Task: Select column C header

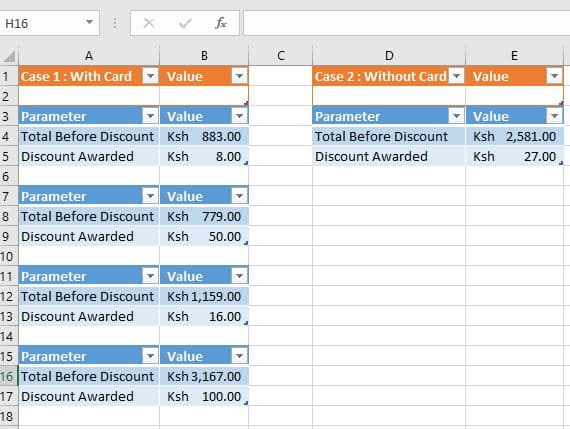Action: (281, 56)
